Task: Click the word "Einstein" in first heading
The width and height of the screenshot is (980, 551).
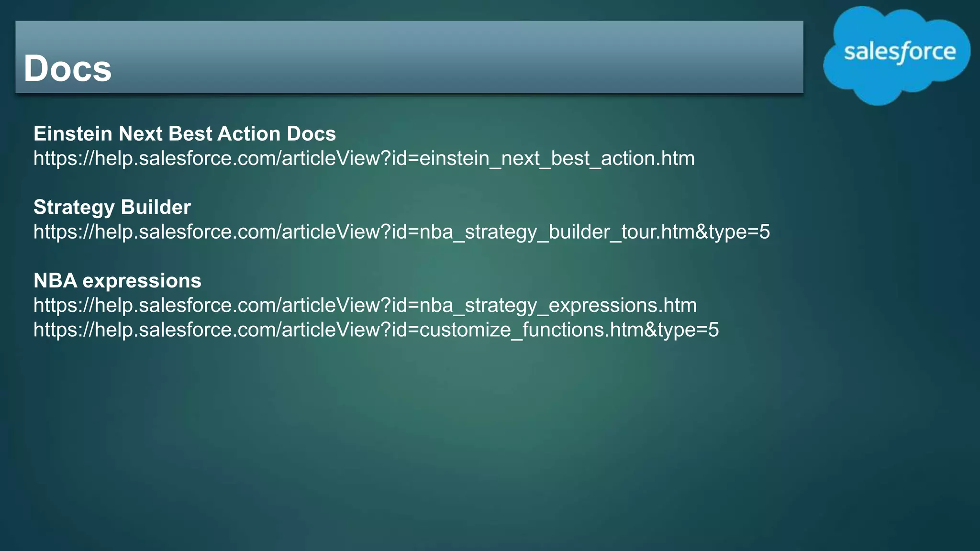Action: click(x=73, y=133)
